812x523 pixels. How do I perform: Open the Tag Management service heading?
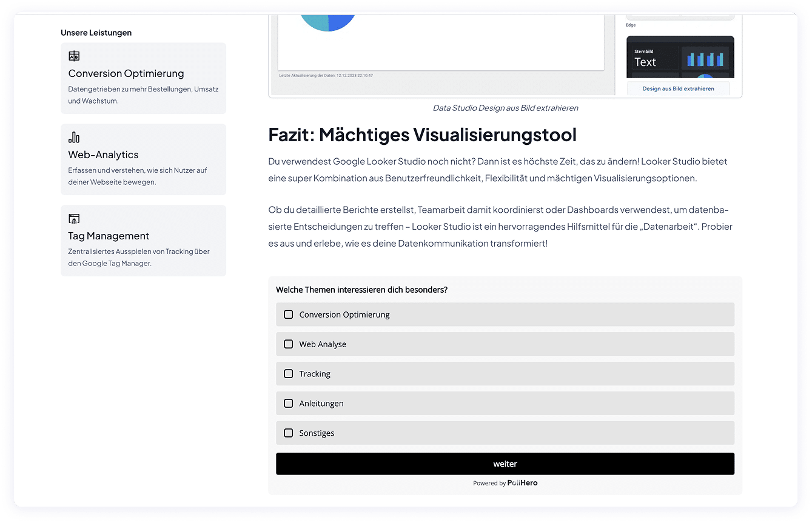click(x=109, y=236)
